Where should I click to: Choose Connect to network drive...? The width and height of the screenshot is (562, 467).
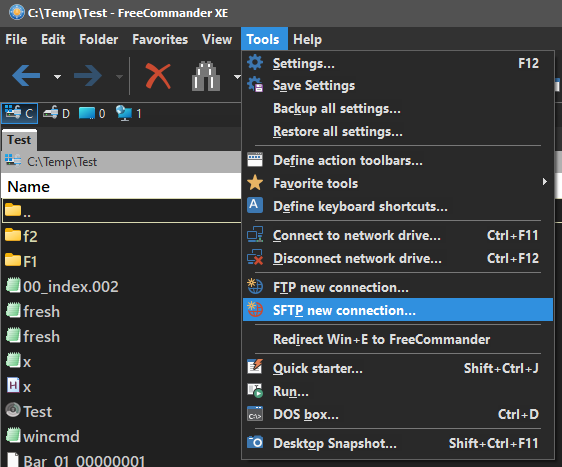[398, 235]
